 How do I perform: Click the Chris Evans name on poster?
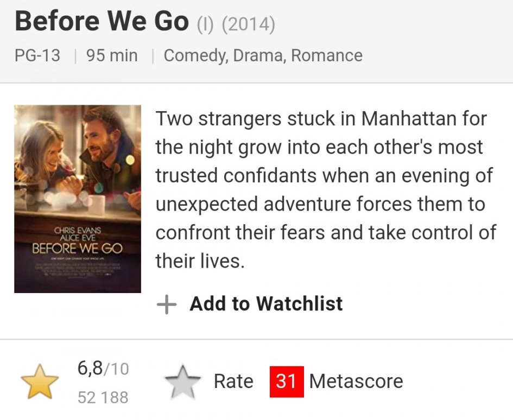pyautogui.click(x=78, y=230)
